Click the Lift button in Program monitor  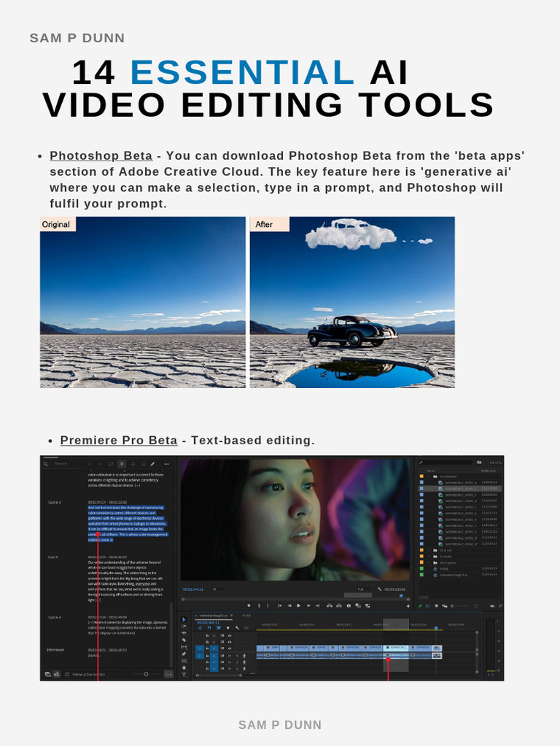tap(330, 605)
